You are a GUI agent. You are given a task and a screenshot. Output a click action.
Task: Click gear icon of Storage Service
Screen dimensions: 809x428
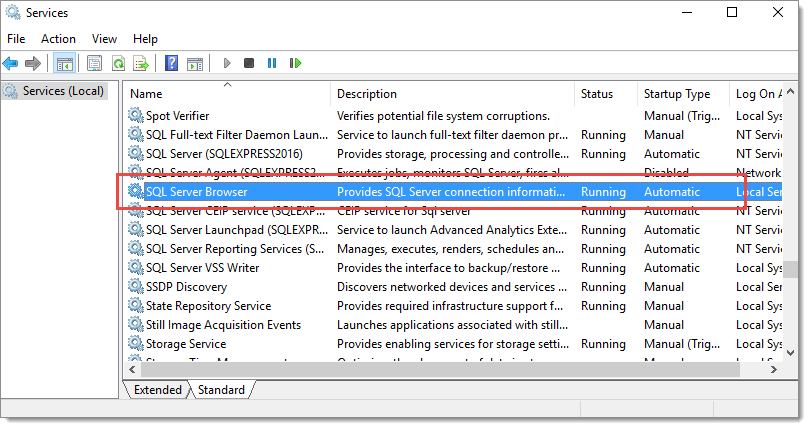point(136,343)
